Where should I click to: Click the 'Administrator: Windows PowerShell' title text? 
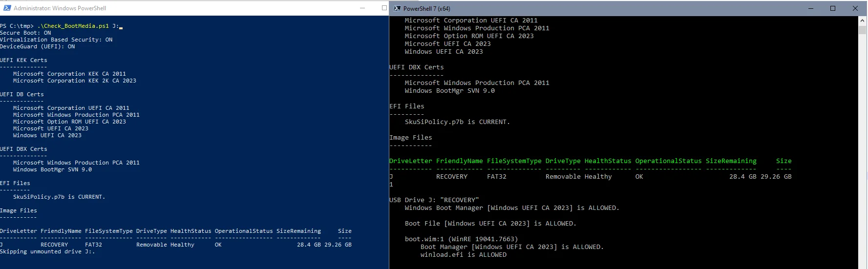60,8
